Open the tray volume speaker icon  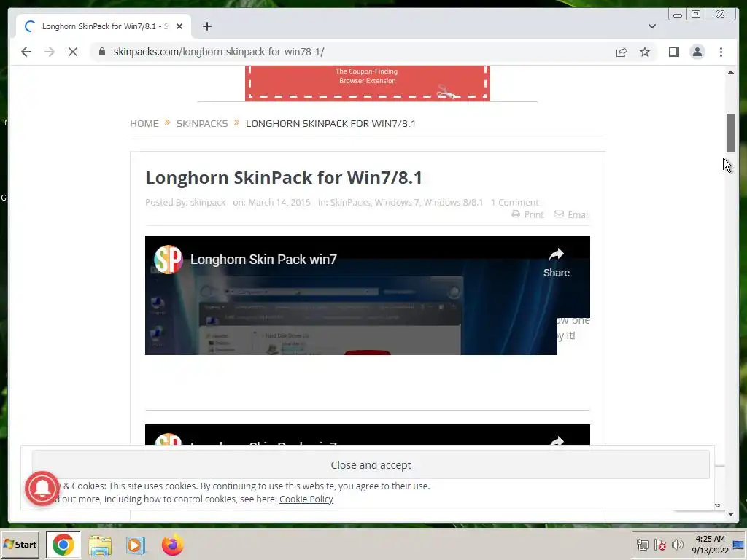click(x=677, y=545)
